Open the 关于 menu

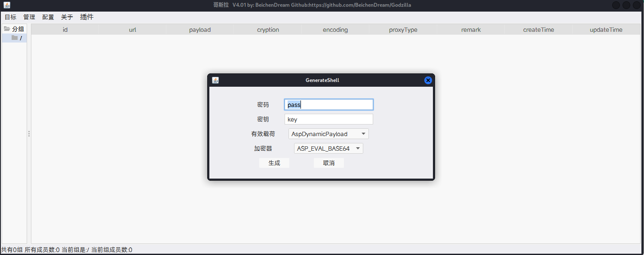[x=67, y=17]
